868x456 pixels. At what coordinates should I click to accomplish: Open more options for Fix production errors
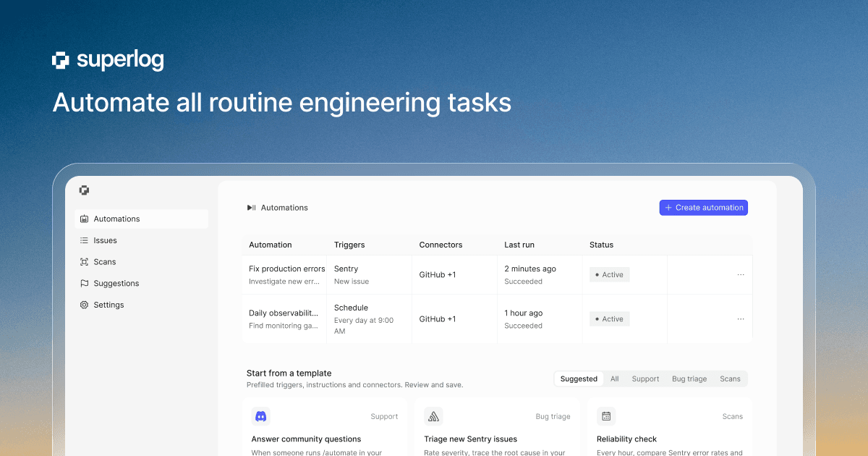741,275
